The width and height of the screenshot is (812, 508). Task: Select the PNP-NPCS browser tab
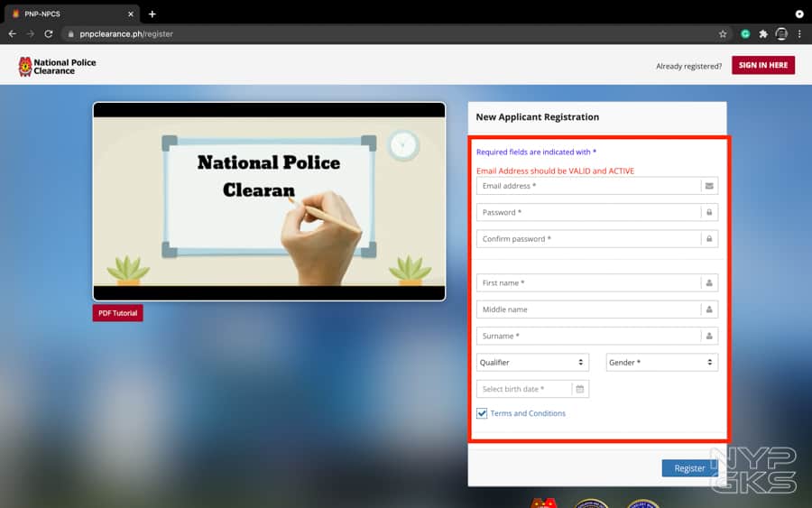point(68,14)
